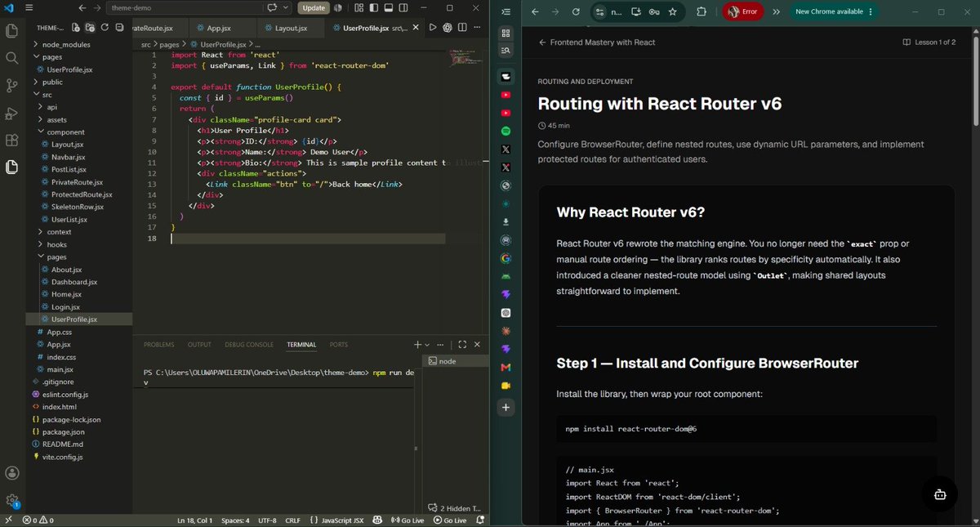Open the Accounts menu icon in VS Code
Screen dimensions: 980x527
[11, 473]
